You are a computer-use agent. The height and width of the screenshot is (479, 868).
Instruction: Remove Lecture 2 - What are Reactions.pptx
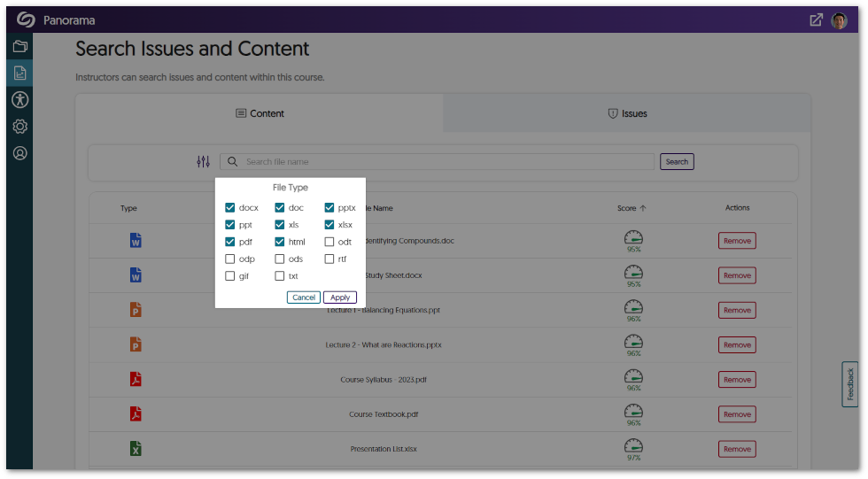(x=737, y=345)
